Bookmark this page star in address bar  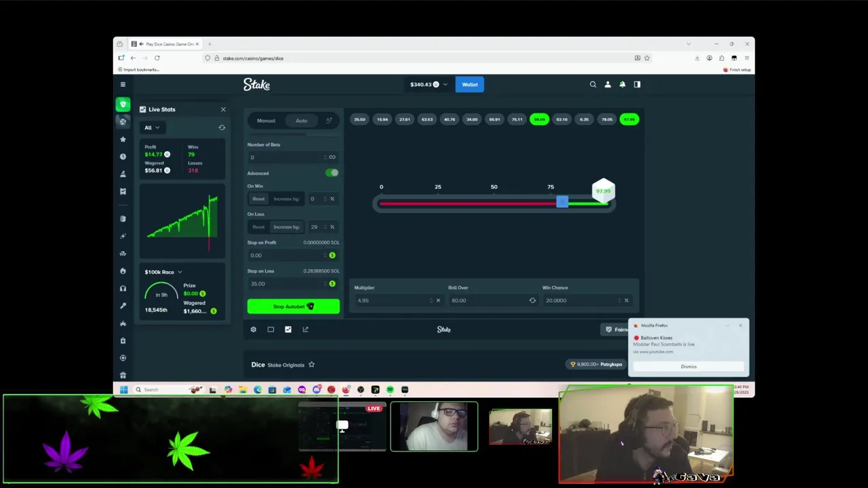coord(647,58)
